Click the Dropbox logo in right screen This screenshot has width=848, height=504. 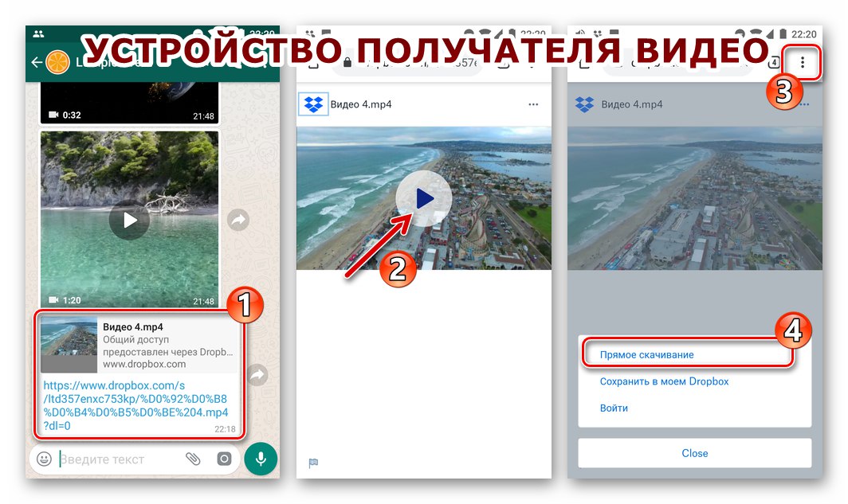[x=585, y=104]
